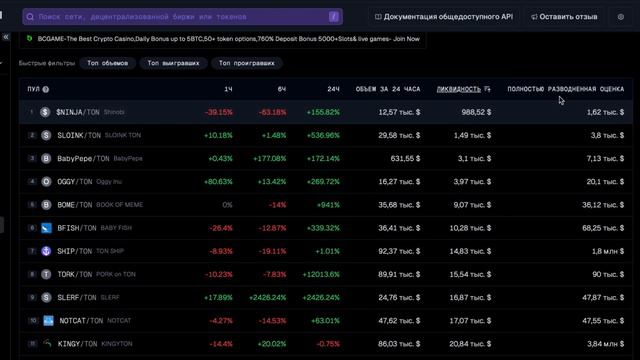Click Оставить отзыв button

pyautogui.click(x=564, y=17)
